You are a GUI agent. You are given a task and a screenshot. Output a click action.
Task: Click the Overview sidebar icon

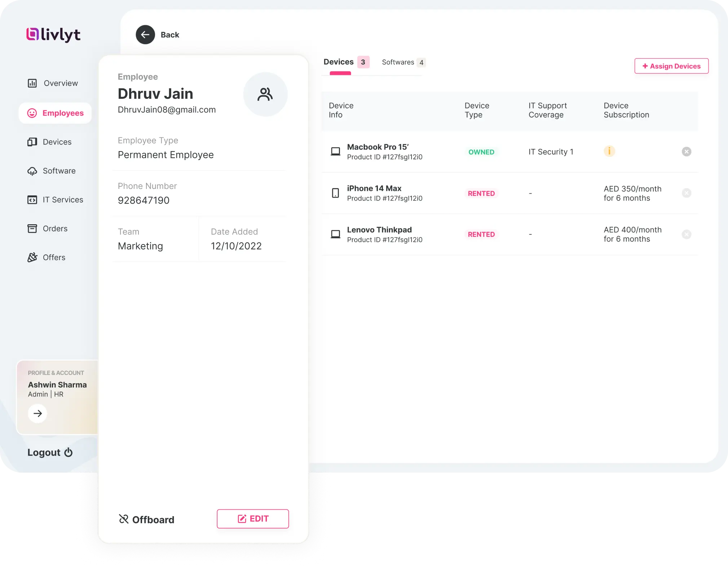[x=32, y=83]
